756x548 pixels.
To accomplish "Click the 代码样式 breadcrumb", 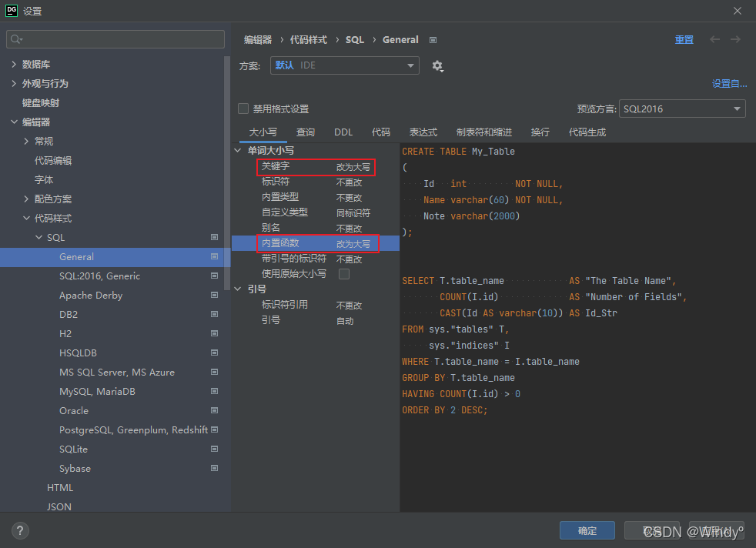I will pos(309,40).
